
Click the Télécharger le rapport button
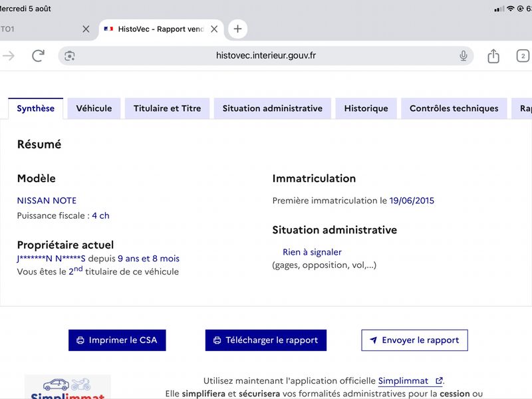265,340
